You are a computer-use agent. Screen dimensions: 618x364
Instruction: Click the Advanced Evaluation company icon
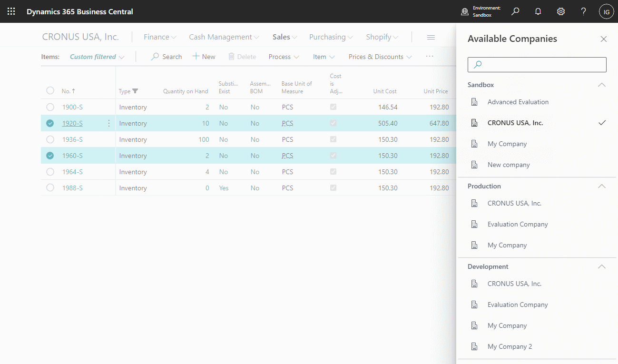[474, 102]
